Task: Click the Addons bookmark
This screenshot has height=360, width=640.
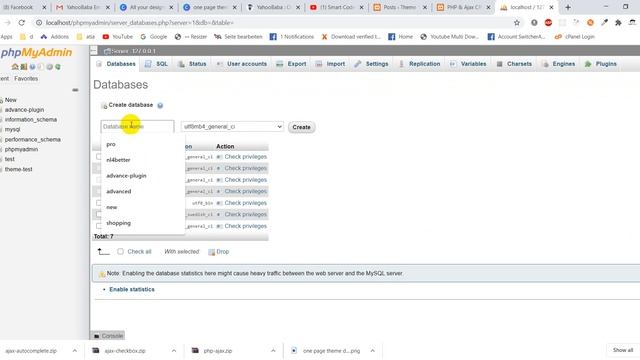Action: click(x=55, y=37)
